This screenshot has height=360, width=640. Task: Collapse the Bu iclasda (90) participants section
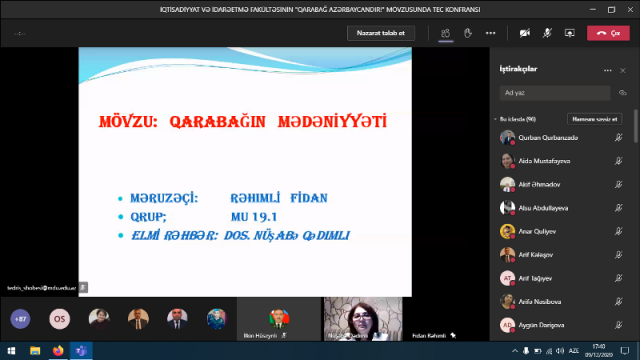pyautogui.click(x=496, y=119)
